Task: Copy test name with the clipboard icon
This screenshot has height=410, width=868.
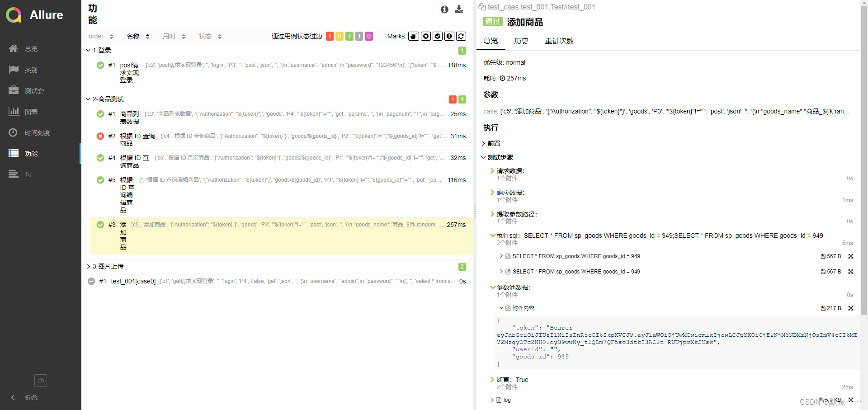Action: tap(482, 7)
